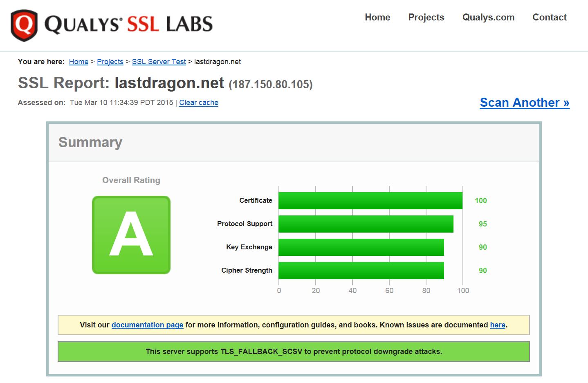Click the Scan Another link
Screen dimensions: 588x383
coord(524,103)
